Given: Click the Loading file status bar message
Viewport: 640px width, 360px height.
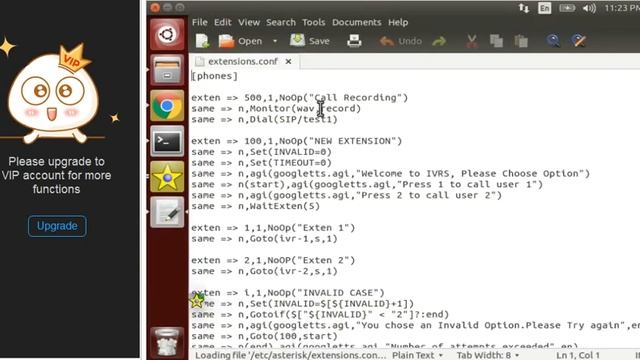Looking at the screenshot, I should pyautogui.click(x=290, y=355).
